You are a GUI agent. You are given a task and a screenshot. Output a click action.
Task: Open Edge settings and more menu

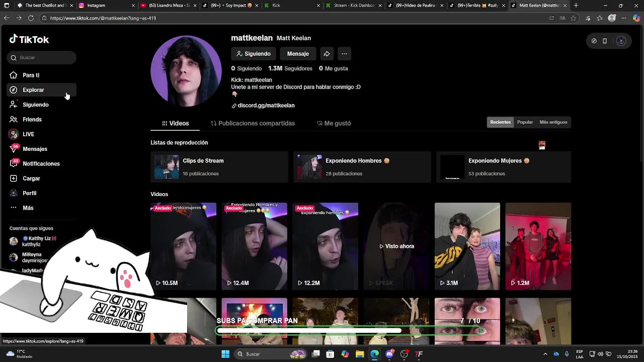[x=624, y=18]
